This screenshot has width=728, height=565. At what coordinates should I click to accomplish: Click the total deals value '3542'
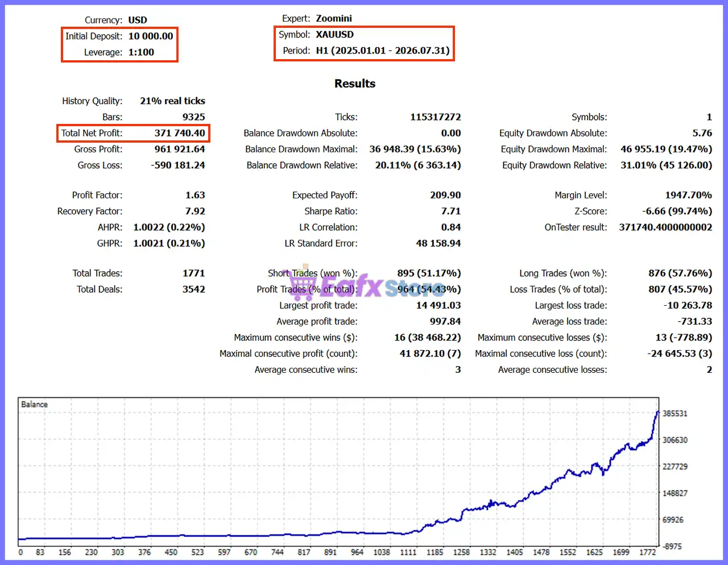point(194,289)
